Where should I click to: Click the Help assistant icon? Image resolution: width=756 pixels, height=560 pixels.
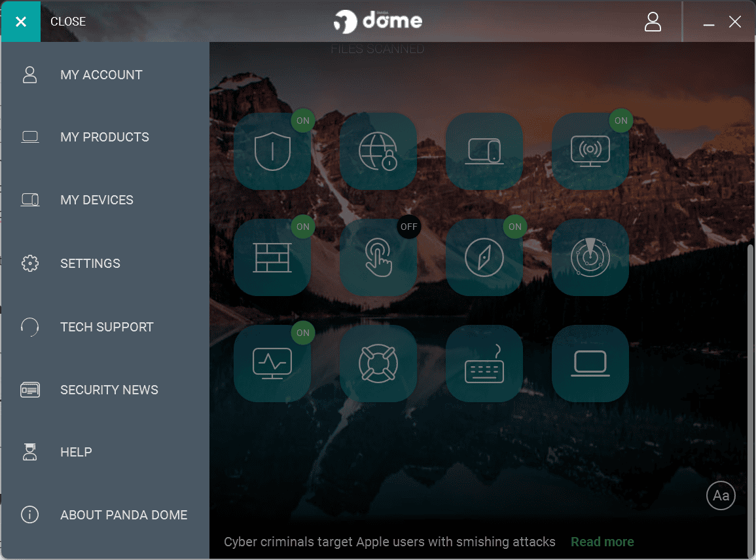[x=30, y=452]
